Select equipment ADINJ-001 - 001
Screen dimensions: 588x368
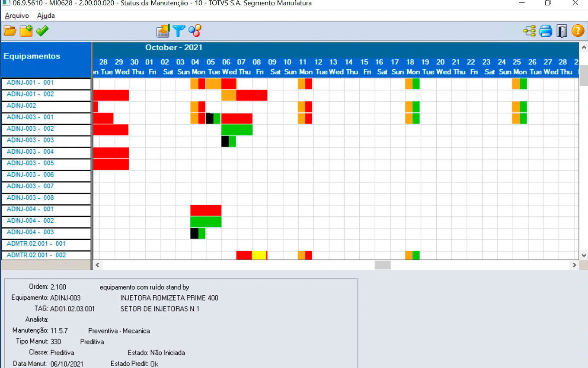coord(30,83)
